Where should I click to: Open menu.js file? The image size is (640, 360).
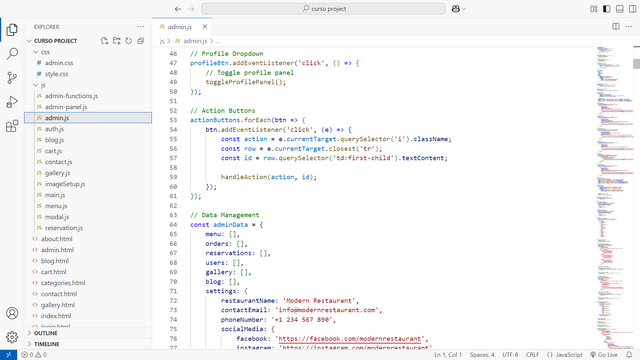56,206
